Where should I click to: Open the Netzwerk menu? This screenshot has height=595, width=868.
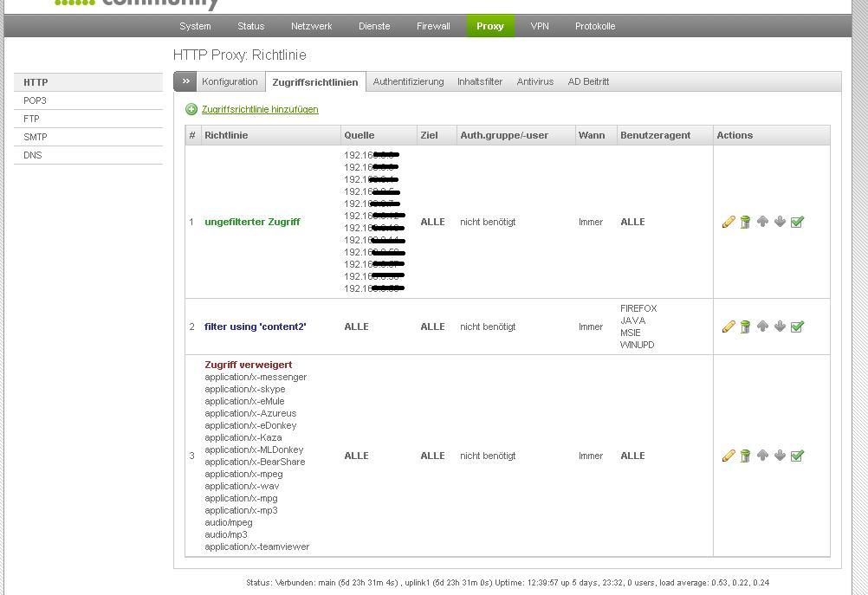tap(311, 26)
